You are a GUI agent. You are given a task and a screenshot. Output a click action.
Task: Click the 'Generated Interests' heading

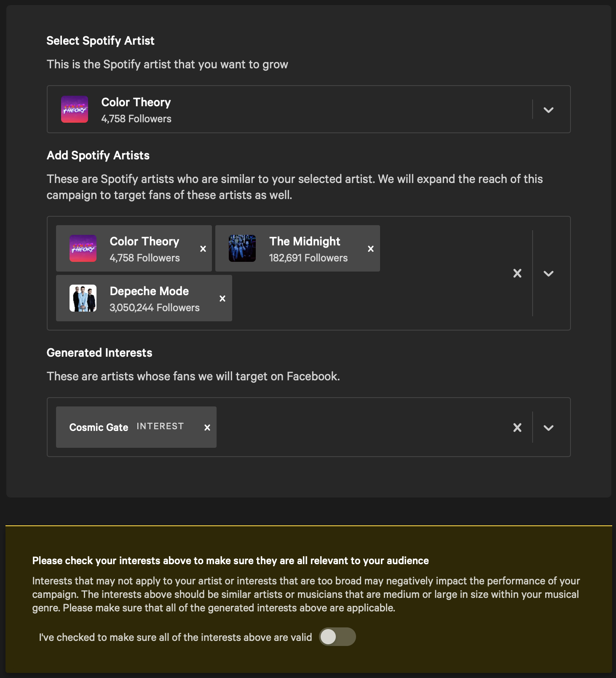(99, 352)
